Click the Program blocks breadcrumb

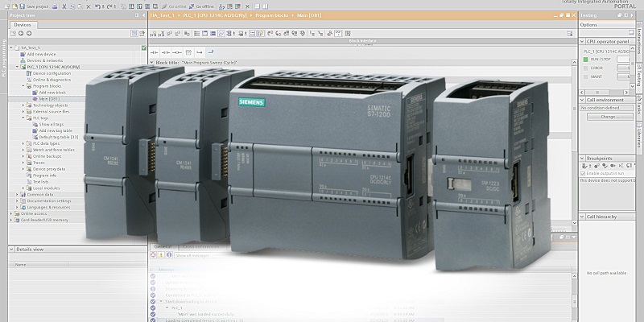274,15
